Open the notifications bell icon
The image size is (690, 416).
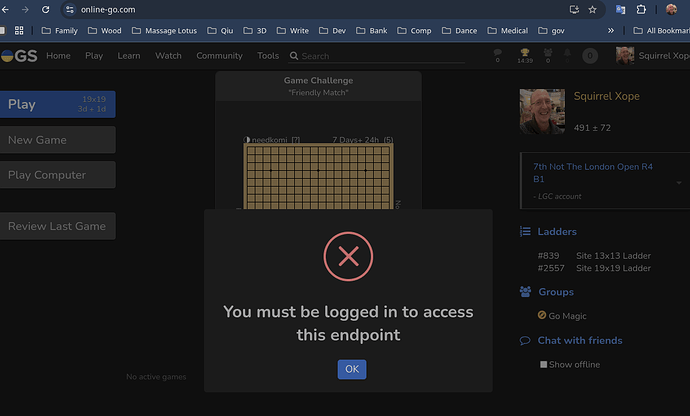pyautogui.click(x=567, y=55)
